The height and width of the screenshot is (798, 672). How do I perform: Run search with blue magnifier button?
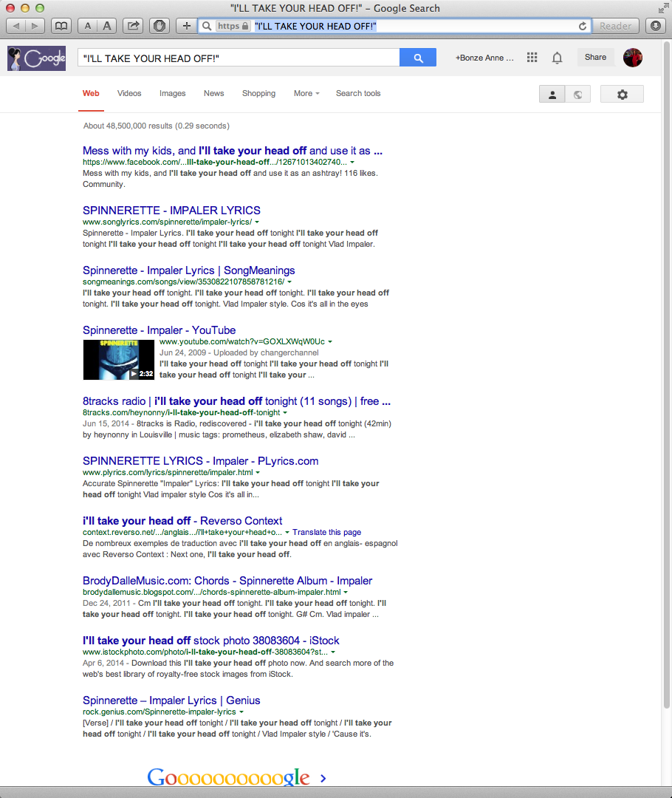pyautogui.click(x=418, y=58)
